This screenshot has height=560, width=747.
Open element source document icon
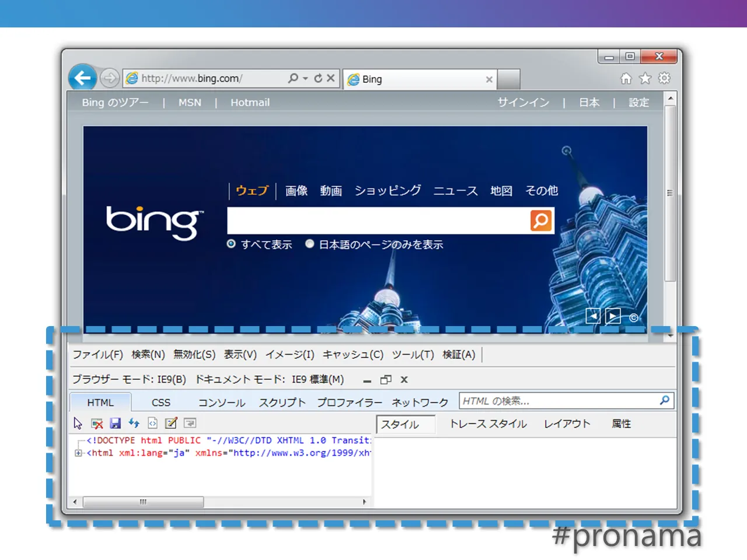pos(153,423)
